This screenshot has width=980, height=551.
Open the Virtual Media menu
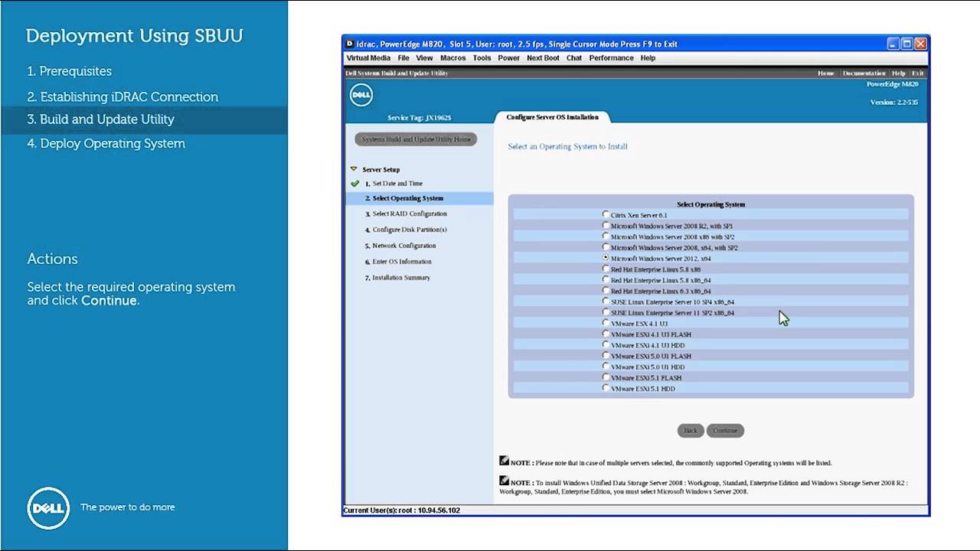368,58
